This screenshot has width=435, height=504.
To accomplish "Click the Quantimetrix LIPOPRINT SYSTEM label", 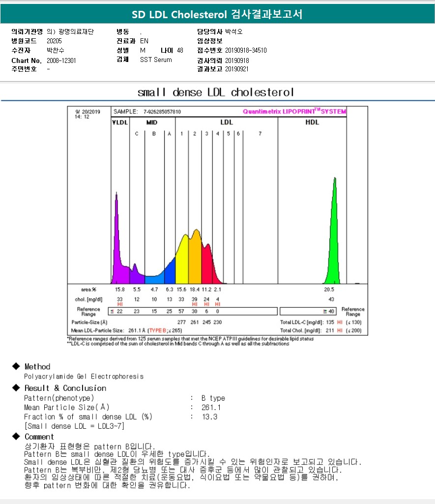I will (x=294, y=112).
